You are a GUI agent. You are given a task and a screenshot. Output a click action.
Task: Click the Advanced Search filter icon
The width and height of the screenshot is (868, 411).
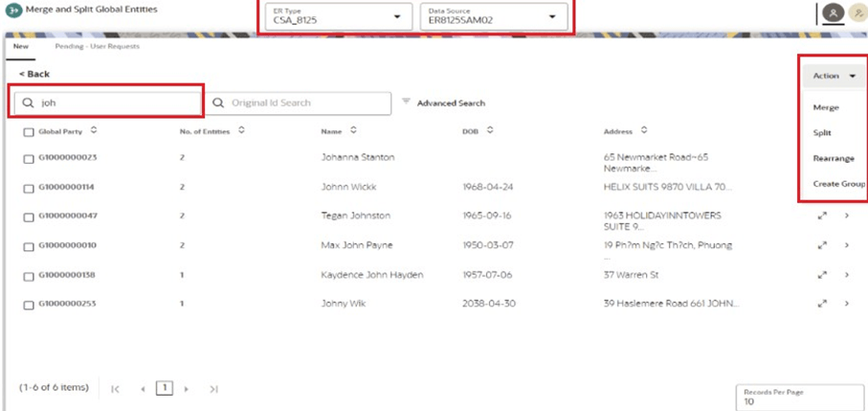pyautogui.click(x=407, y=102)
